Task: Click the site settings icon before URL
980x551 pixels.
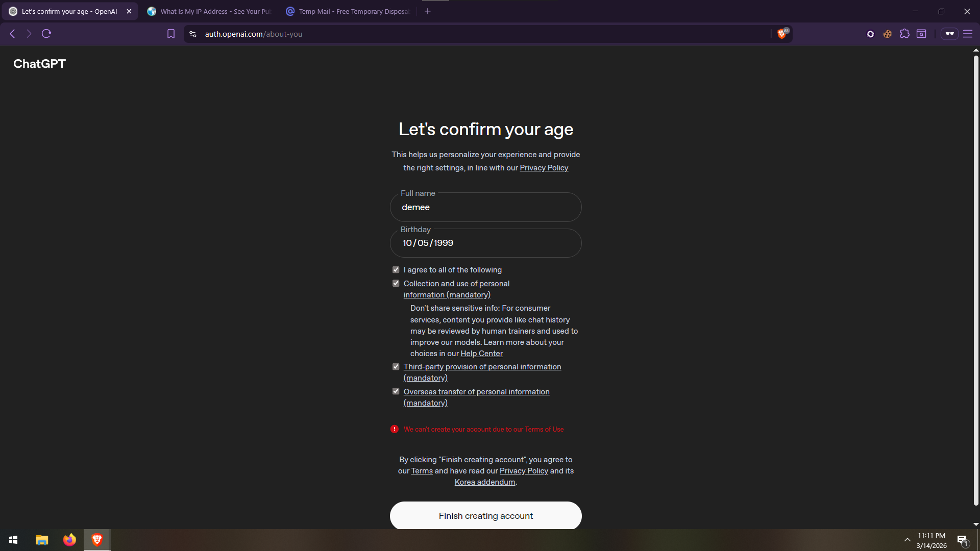Action: pyautogui.click(x=192, y=34)
